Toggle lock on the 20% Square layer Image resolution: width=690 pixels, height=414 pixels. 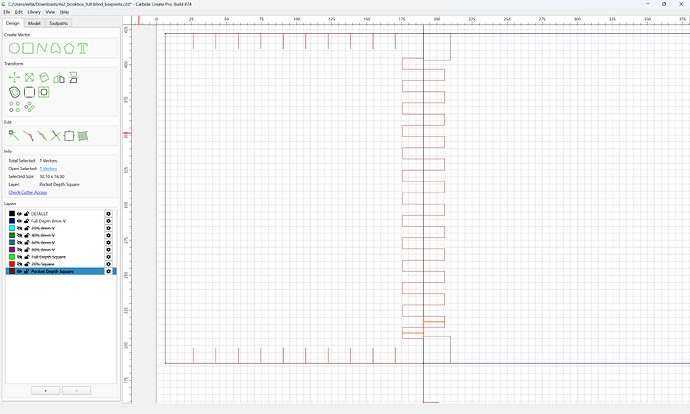point(26,264)
